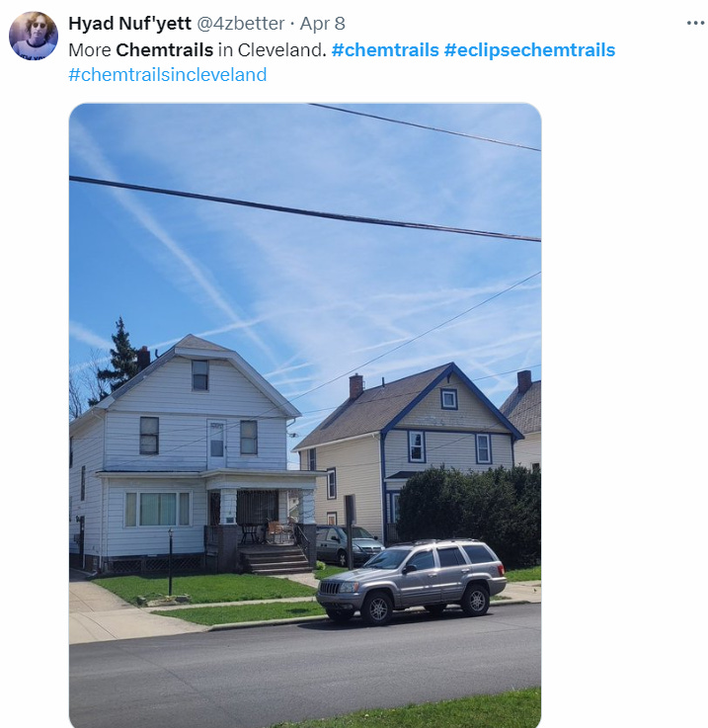The image size is (708, 728).
Task: Click the "in Cleveland." tweet text
Action: coord(273,49)
